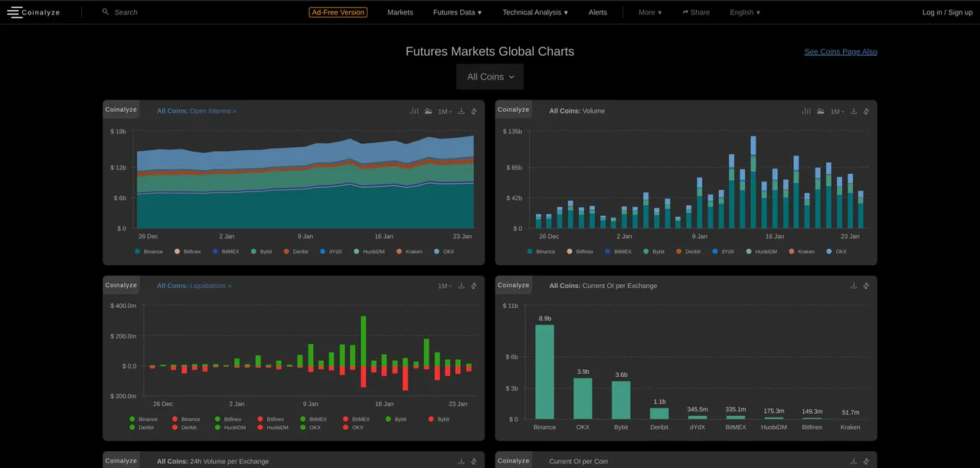This screenshot has width=980, height=468.
Task: Click the Deribit 1.1b open interest bar
Action: [x=659, y=413]
